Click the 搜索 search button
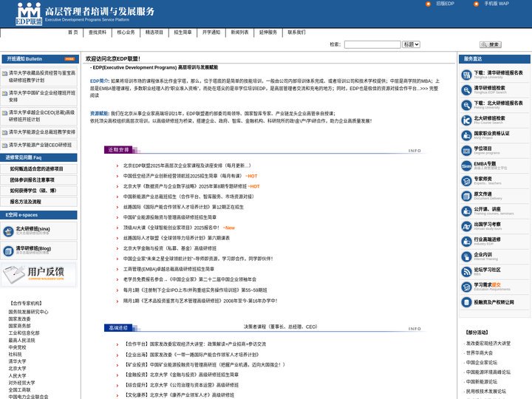Screen dimensions: 532x399 point(491,44)
